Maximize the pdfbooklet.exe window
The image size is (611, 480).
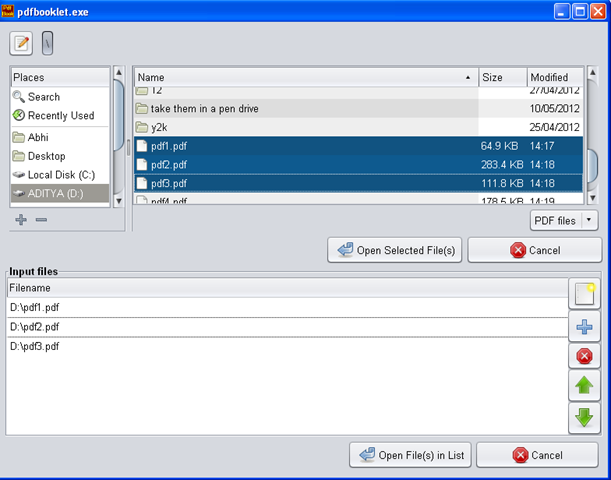pos(580,12)
